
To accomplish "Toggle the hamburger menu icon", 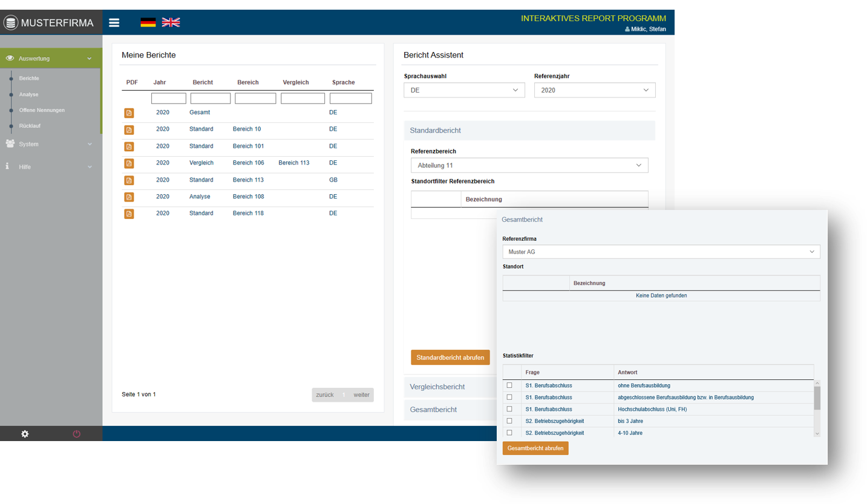I will point(114,23).
